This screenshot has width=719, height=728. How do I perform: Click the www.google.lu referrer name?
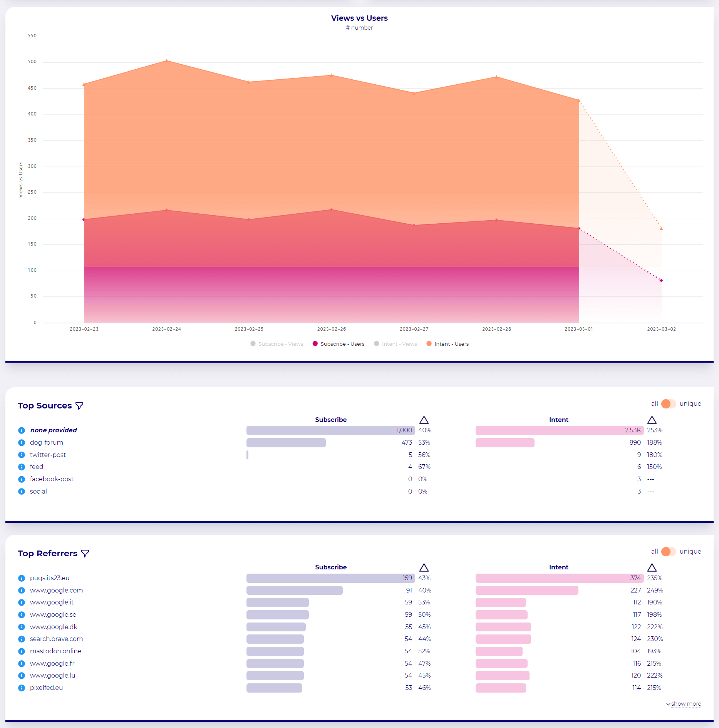(53, 676)
